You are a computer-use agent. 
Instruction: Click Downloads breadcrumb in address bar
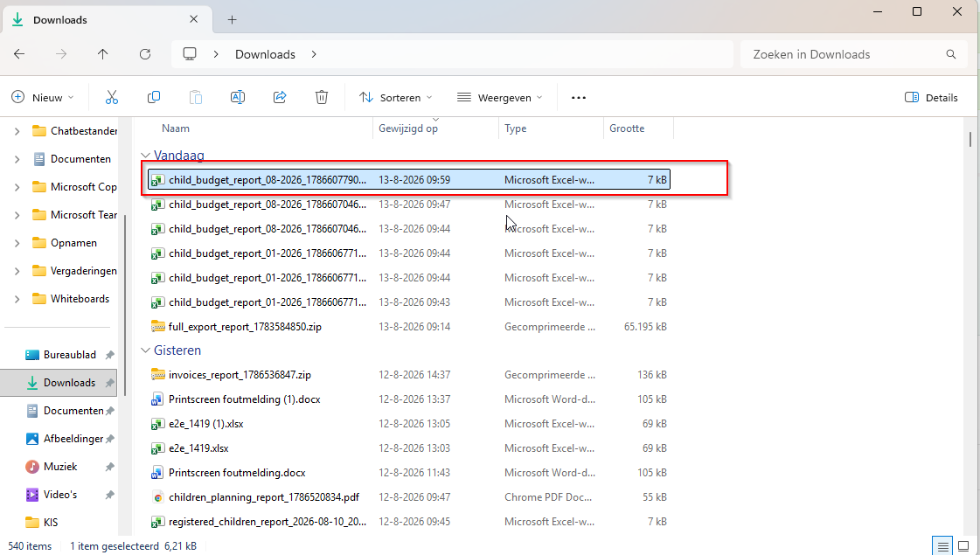click(x=265, y=54)
